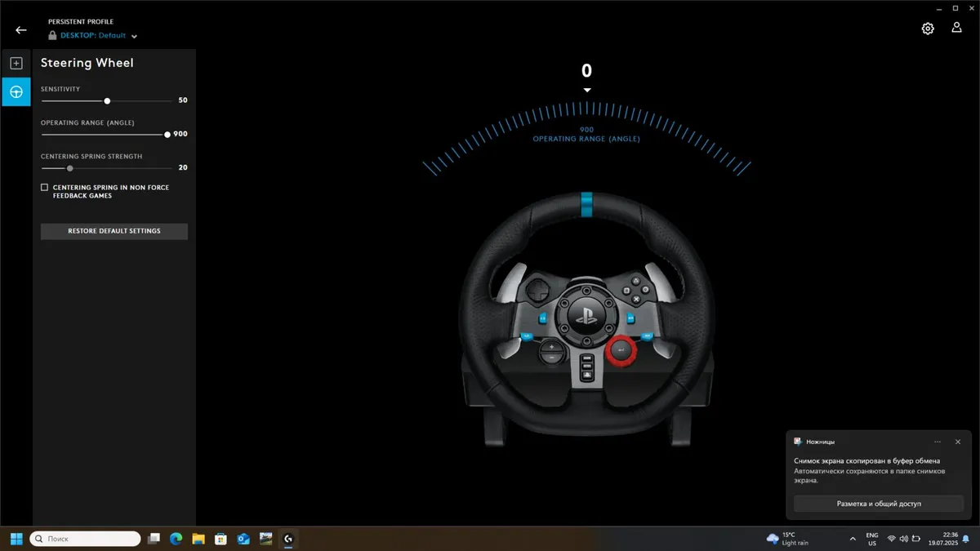Open Task View from taskbar

[x=154, y=539]
